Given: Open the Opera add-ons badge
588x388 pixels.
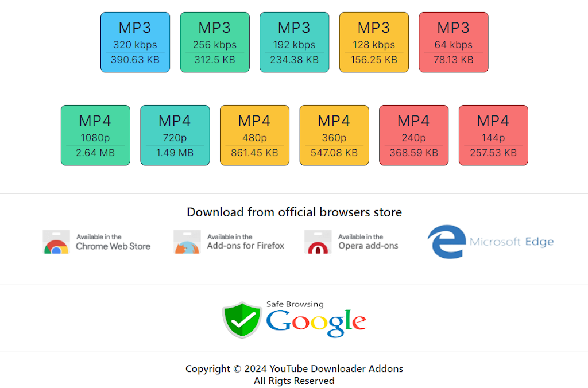Looking at the screenshot, I should [351, 242].
